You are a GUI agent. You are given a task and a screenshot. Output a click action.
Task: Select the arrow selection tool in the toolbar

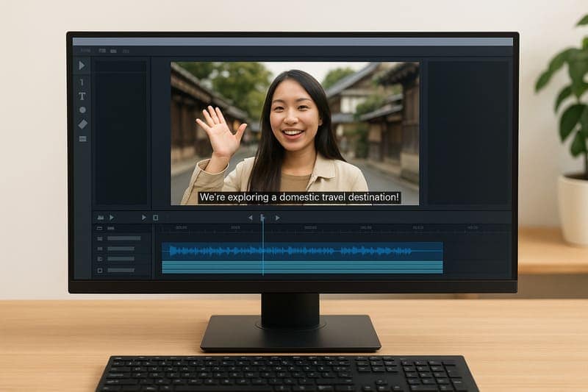coord(82,65)
